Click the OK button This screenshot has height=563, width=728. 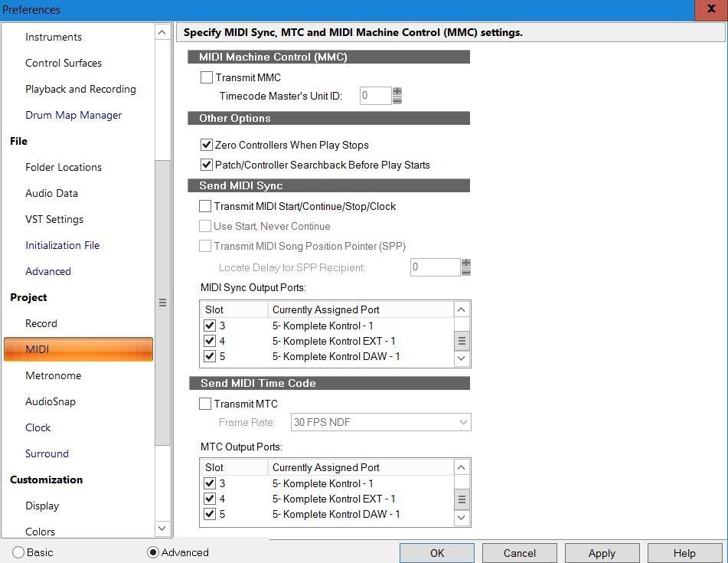click(x=436, y=553)
